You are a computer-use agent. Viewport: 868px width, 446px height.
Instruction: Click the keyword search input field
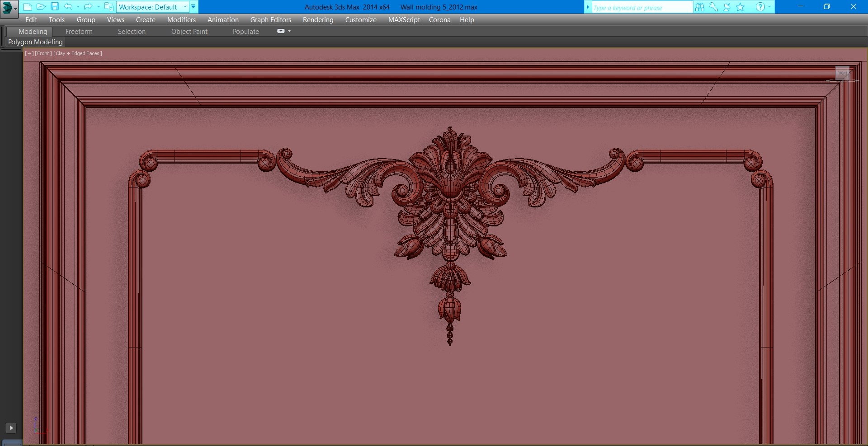[642, 7]
